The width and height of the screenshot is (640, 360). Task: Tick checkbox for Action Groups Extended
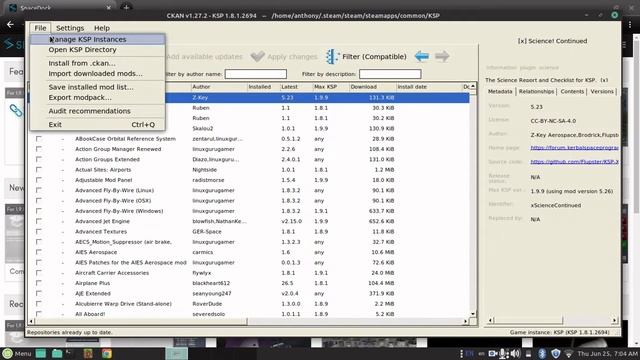pyautogui.click(x=39, y=159)
